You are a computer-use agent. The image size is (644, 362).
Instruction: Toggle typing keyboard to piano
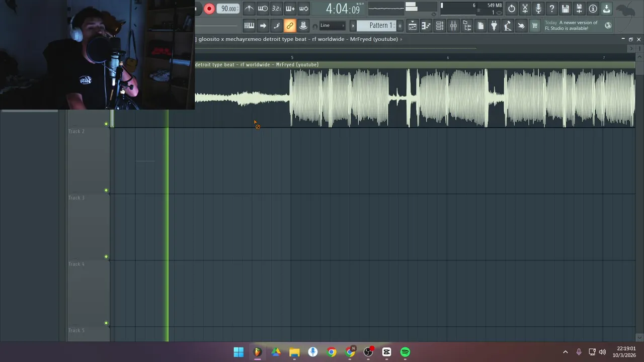click(x=249, y=26)
